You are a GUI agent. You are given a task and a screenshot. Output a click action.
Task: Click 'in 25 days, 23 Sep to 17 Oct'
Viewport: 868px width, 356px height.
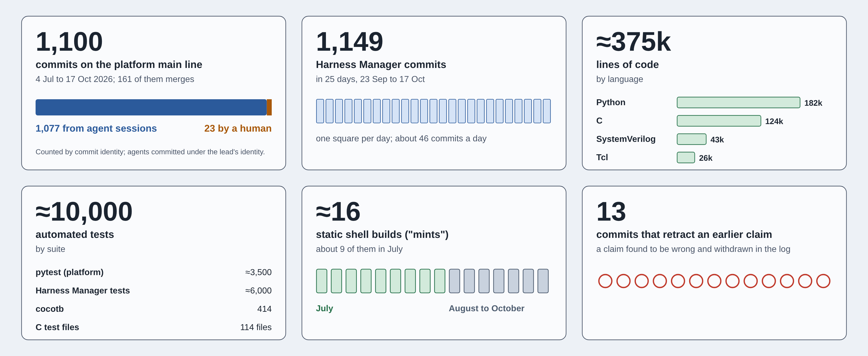click(370, 79)
